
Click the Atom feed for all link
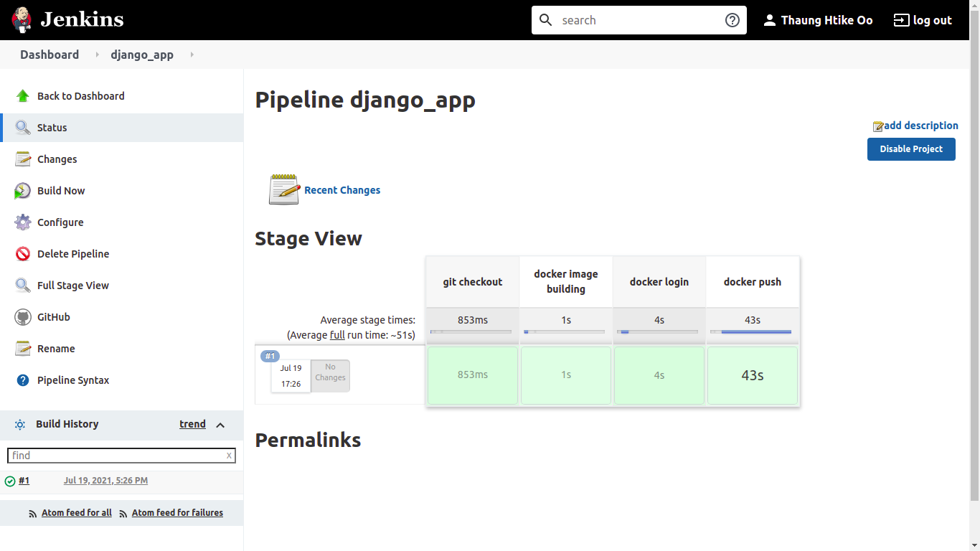point(77,513)
